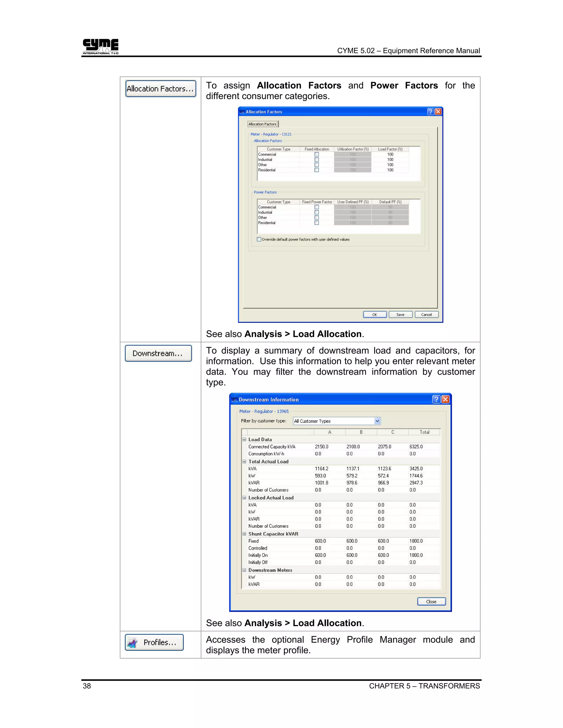Click the help icon in Downstream Information dialog

436,399
